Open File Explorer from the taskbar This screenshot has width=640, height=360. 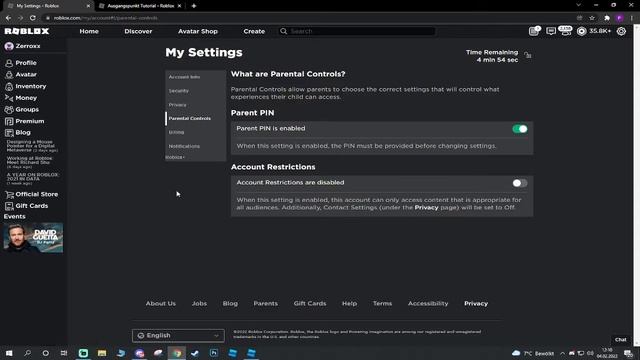102,353
